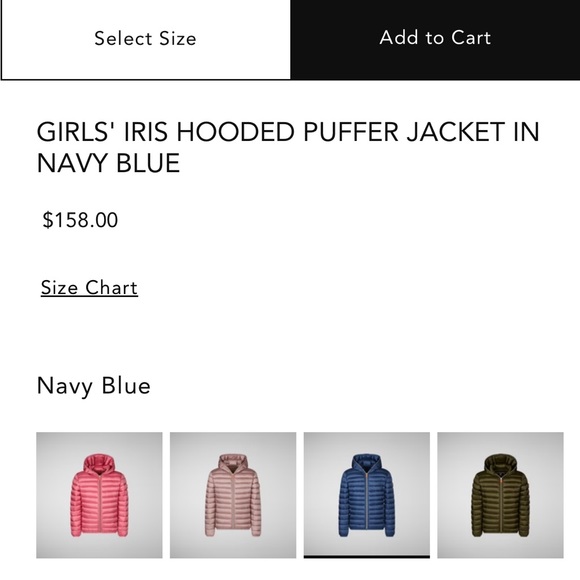Show the coral pink hooded puffer variant
580x580 pixels.
click(99, 495)
